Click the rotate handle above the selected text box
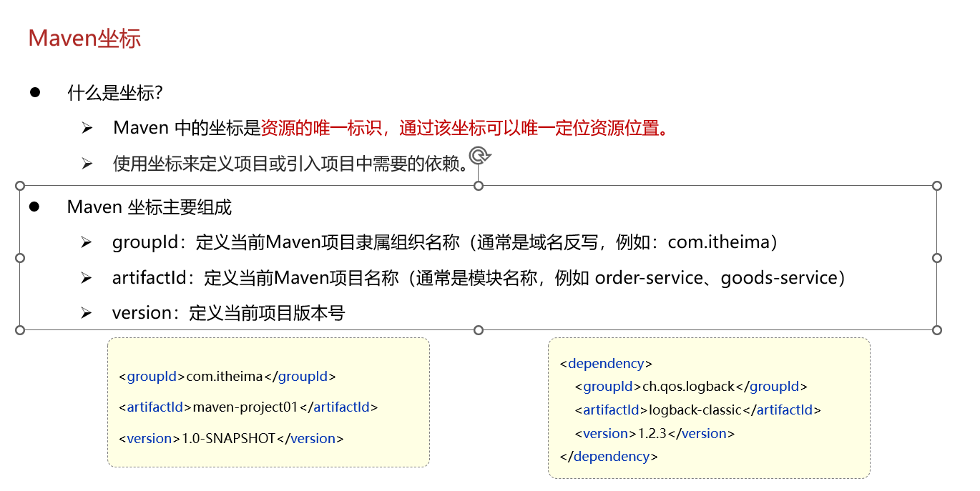Image resolution: width=980 pixels, height=491 pixels. [x=478, y=154]
